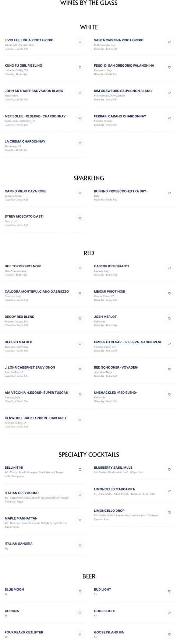Mark Corona beer as favorite
This screenshot has width=184, height=644.
pyautogui.click(x=80, y=613)
